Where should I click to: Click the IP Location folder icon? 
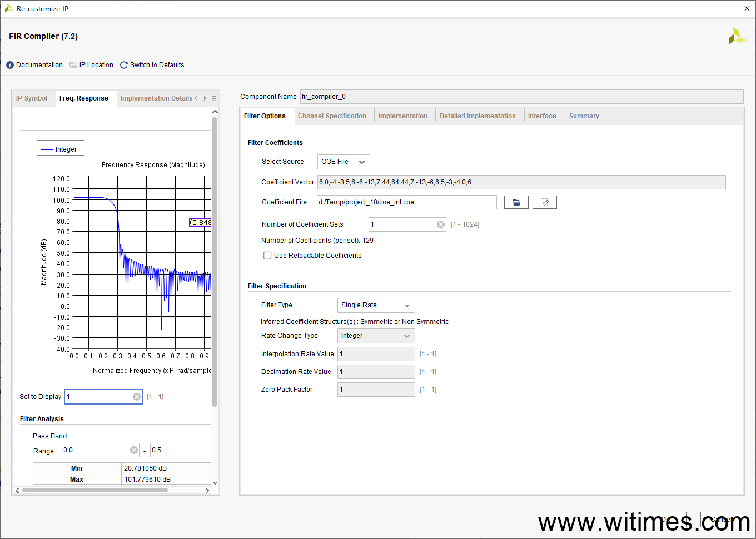coord(73,65)
